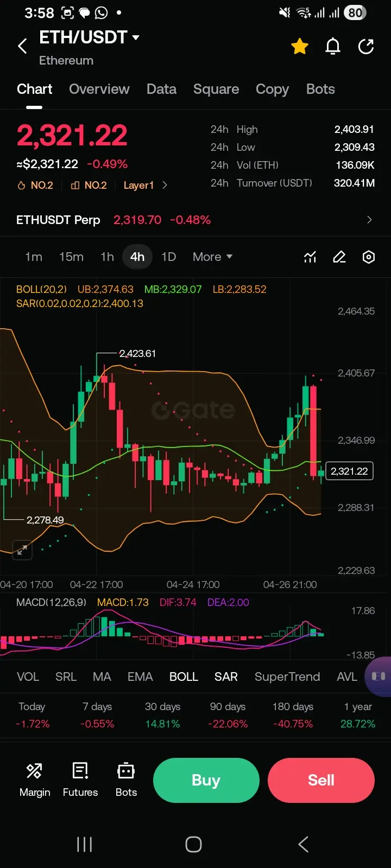Tap the chevron on ETHUSDT Perp row
This screenshot has height=868, width=391.
point(369,220)
